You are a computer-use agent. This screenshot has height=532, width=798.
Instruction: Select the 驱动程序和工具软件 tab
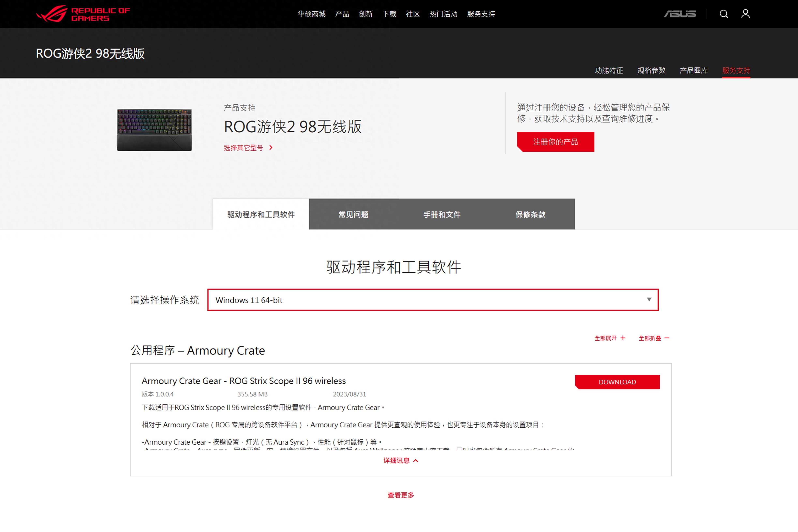(x=261, y=215)
